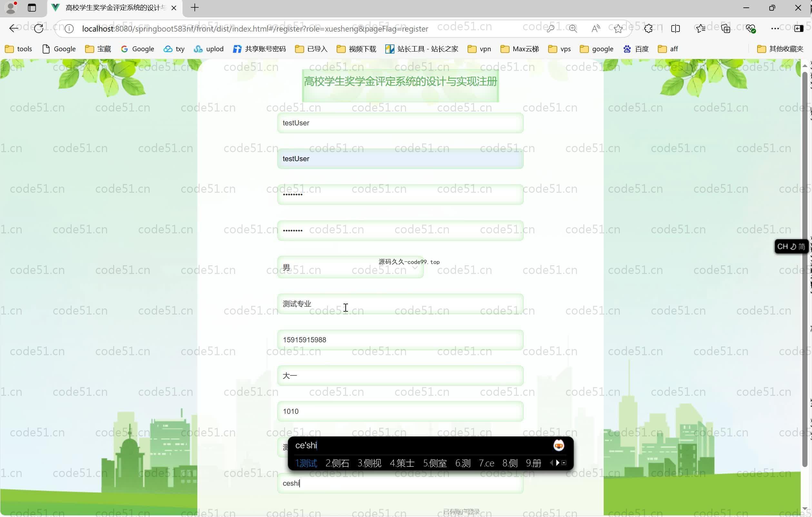Choose IME candidate 4.策士
The width and height of the screenshot is (812, 517).
[402, 463]
